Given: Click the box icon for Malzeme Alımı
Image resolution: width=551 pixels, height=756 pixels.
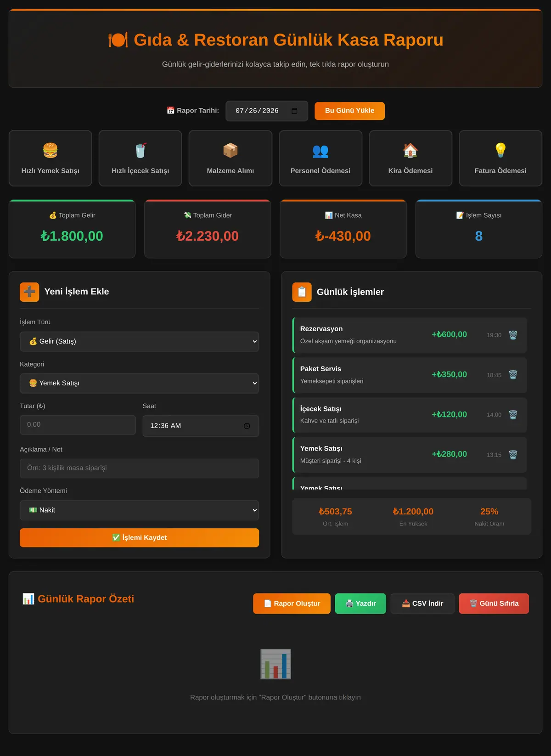Looking at the screenshot, I should click(x=231, y=150).
